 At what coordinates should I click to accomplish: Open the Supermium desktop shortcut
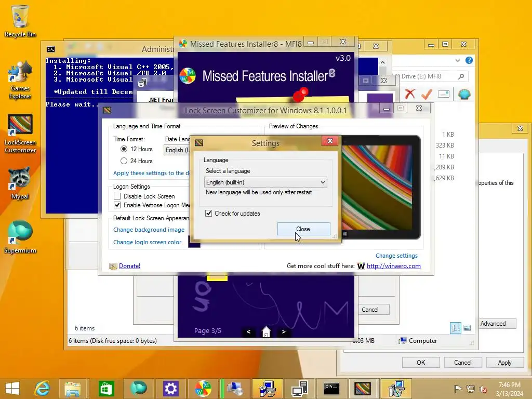(20, 237)
